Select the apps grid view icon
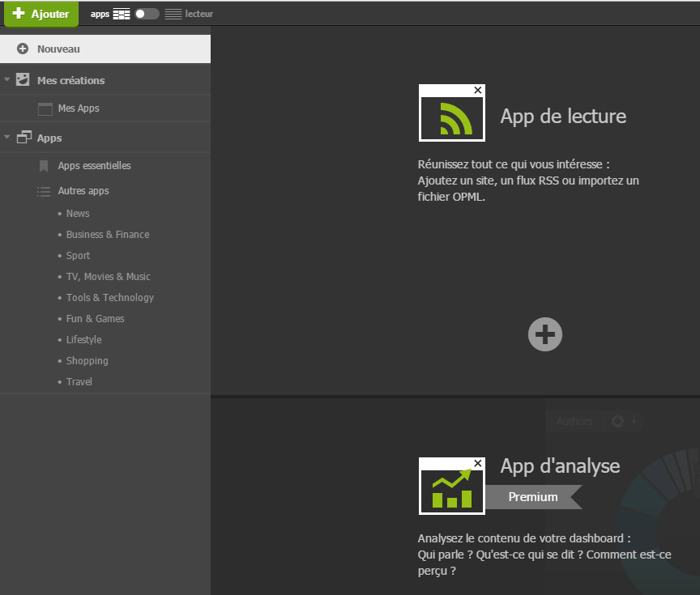700x595 pixels. [x=122, y=14]
